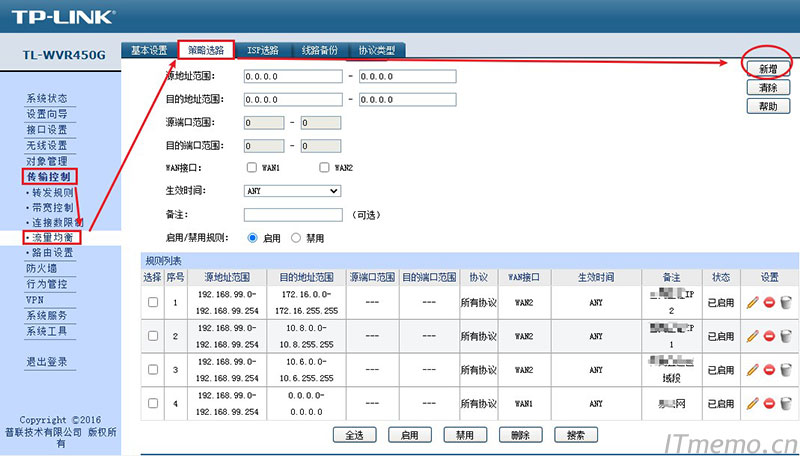Screen dimensions: 800x456
Task: Open 系统服务 in the sidebar
Action: pyautogui.click(x=47, y=316)
